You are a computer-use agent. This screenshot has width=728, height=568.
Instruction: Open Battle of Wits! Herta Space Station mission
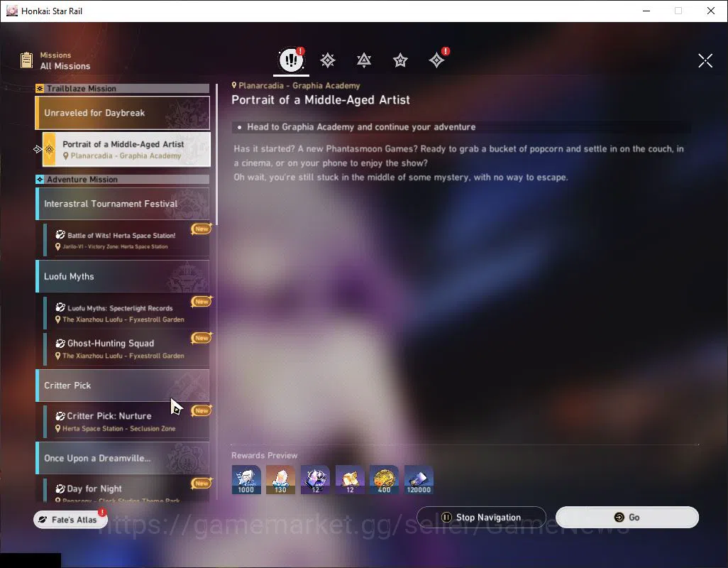pos(126,240)
